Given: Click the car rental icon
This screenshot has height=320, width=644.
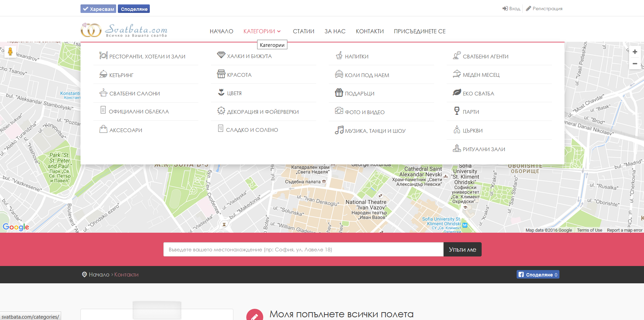Looking at the screenshot, I should (339, 74).
